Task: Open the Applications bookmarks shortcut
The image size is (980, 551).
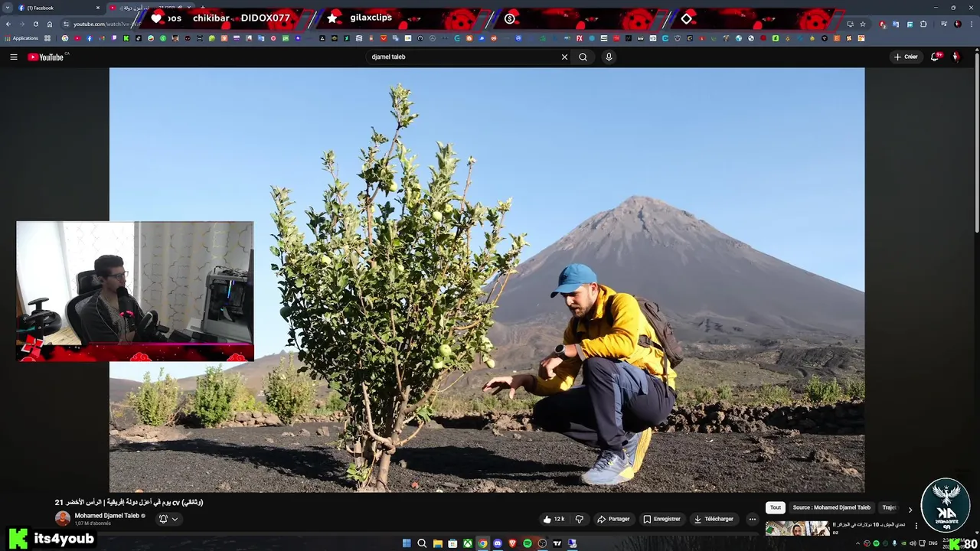Action: 21,38
